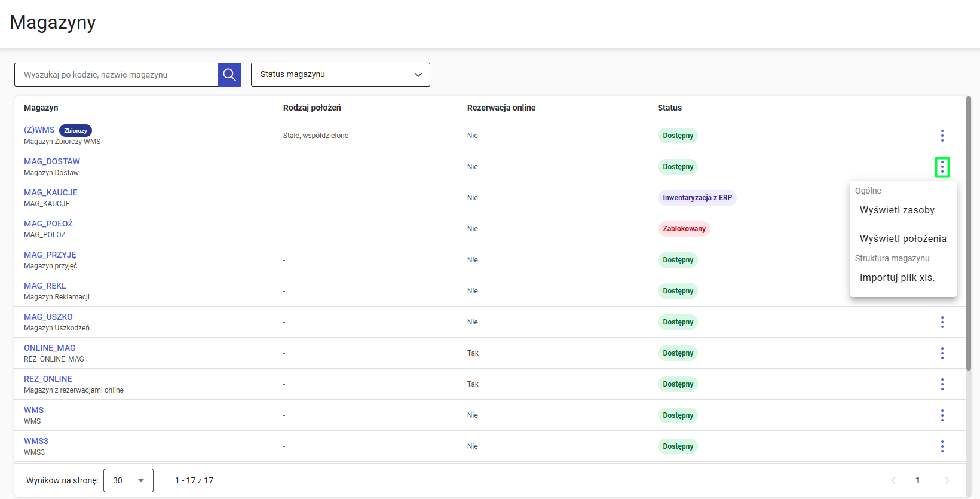
Task: Click the MAG_POŁOŻ warehouse link
Action: pos(48,224)
